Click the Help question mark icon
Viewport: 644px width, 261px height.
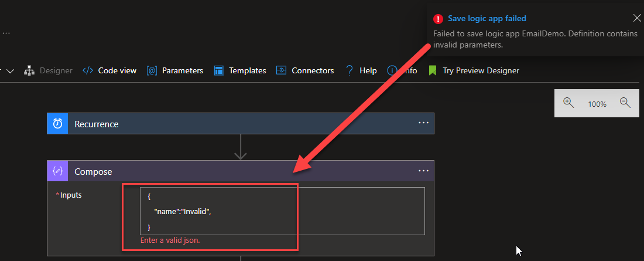pos(350,70)
